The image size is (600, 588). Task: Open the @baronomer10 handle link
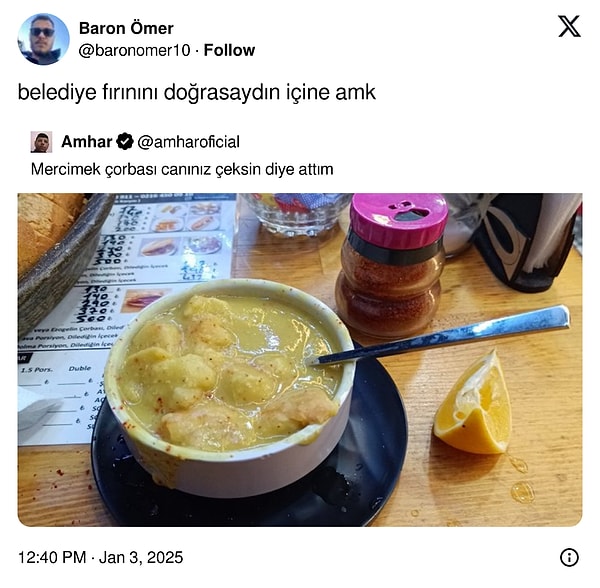tap(134, 50)
